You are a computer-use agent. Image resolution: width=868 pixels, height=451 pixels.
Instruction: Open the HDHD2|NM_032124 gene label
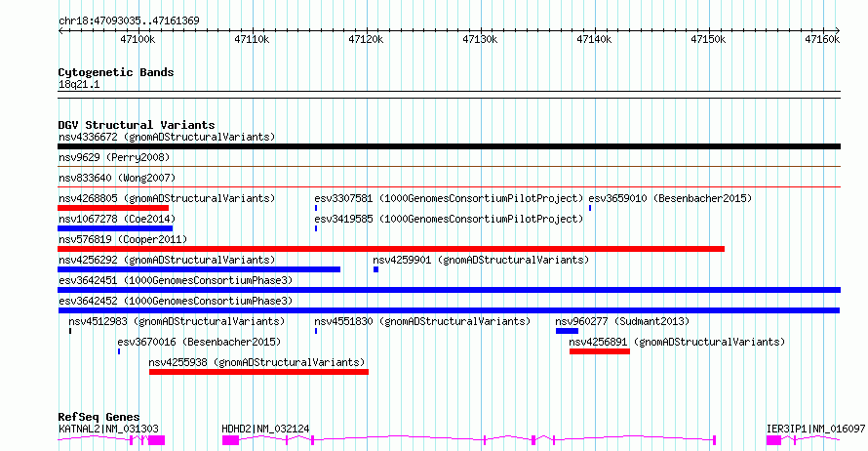tap(265, 429)
